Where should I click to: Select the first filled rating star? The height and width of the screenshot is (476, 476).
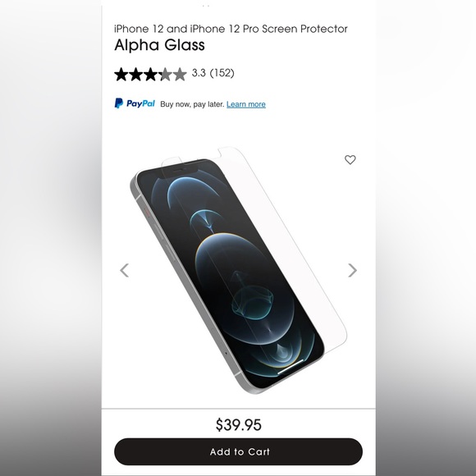pos(121,75)
